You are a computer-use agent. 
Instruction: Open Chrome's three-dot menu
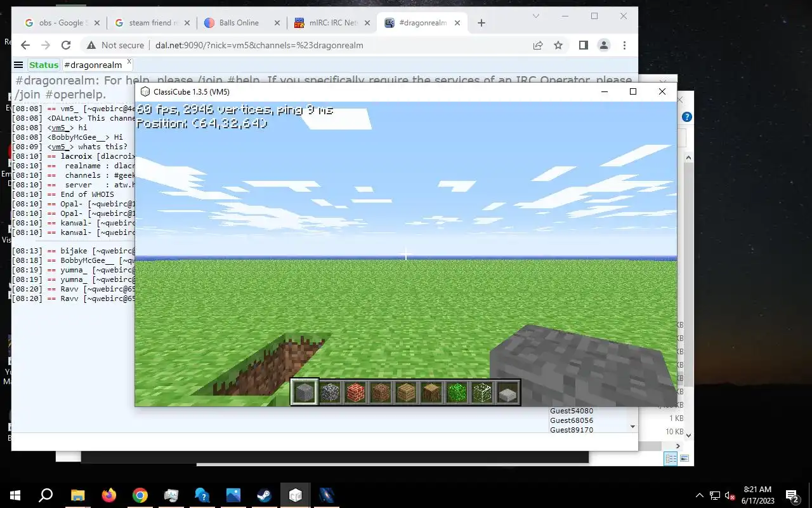pyautogui.click(x=625, y=45)
